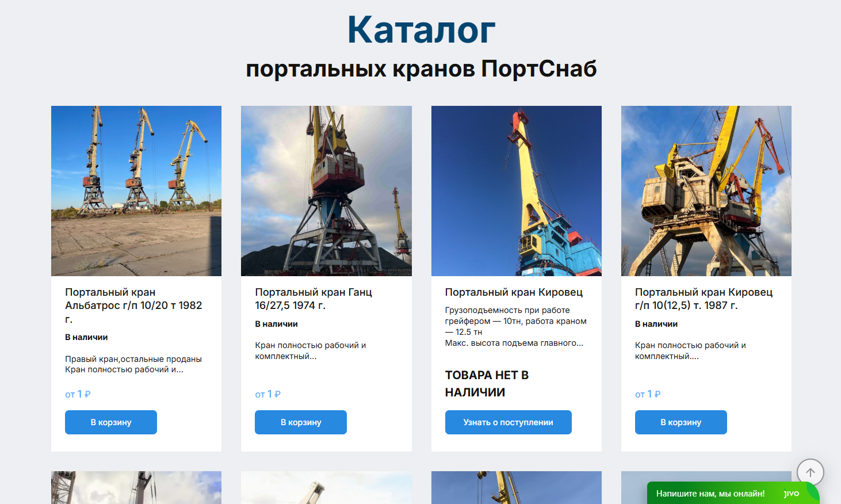The height and width of the screenshot is (504, 841).
Task: Click the Кировец 1987 price от 1 ₽
Action: tap(648, 394)
